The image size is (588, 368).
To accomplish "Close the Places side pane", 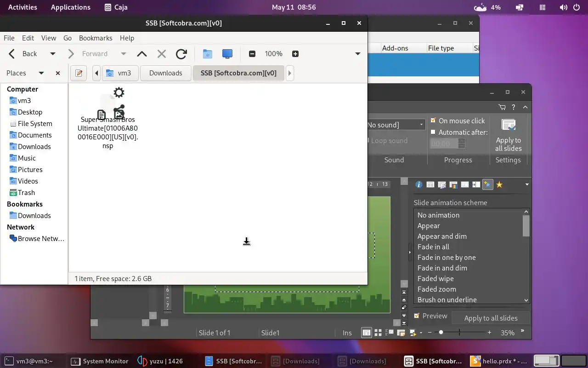I will click(x=58, y=73).
